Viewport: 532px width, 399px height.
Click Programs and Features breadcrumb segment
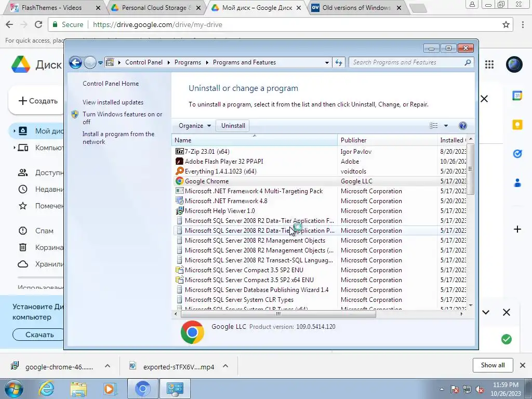point(244,62)
